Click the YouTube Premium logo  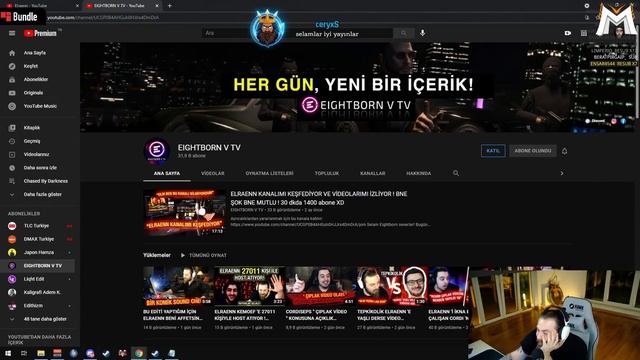40,33
